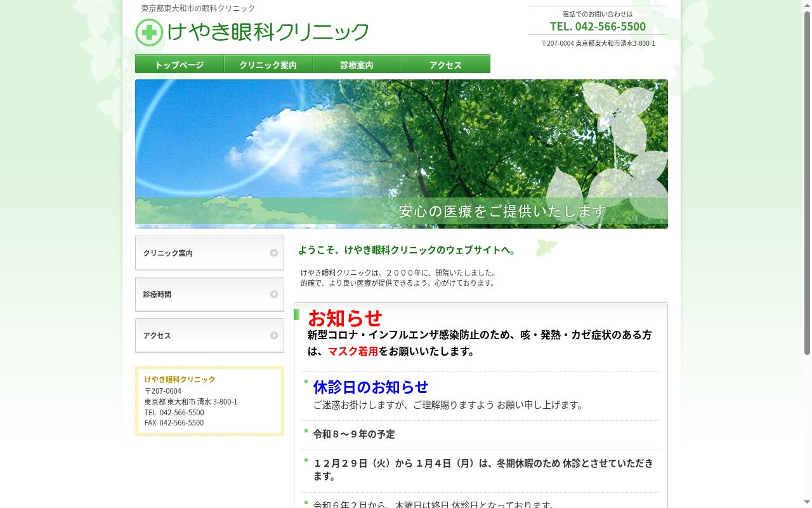
Task: Click the 休診日のお知らせ blue heading
Action: click(370, 387)
